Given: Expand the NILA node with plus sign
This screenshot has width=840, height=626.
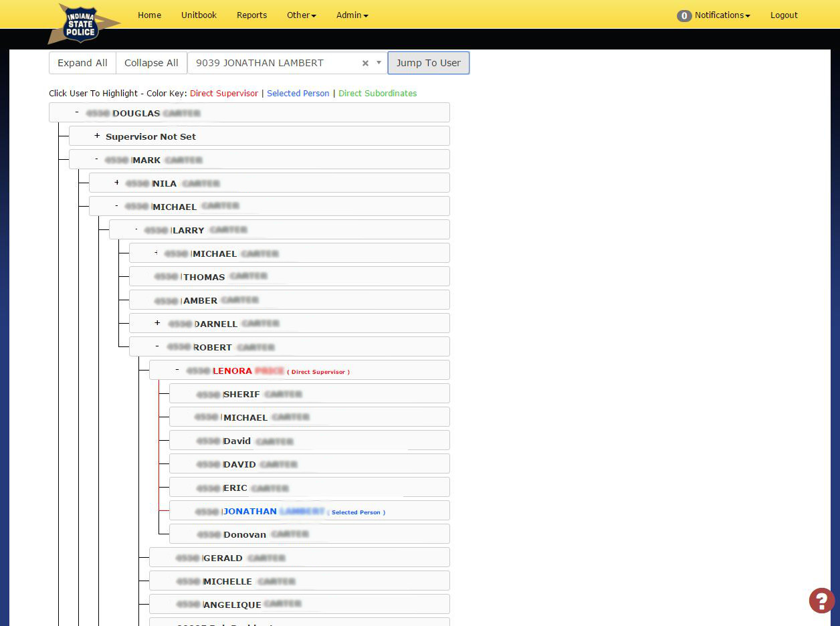Looking at the screenshot, I should [x=117, y=183].
